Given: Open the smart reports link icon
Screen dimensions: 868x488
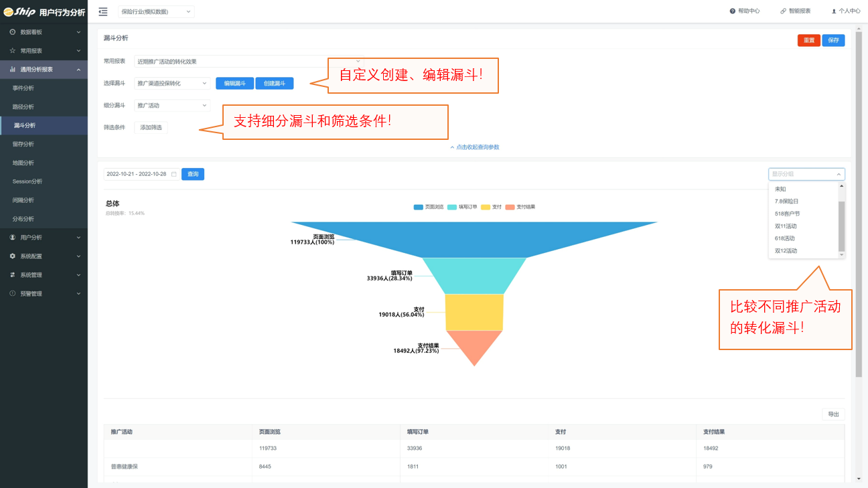Looking at the screenshot, I should point(783,11).
